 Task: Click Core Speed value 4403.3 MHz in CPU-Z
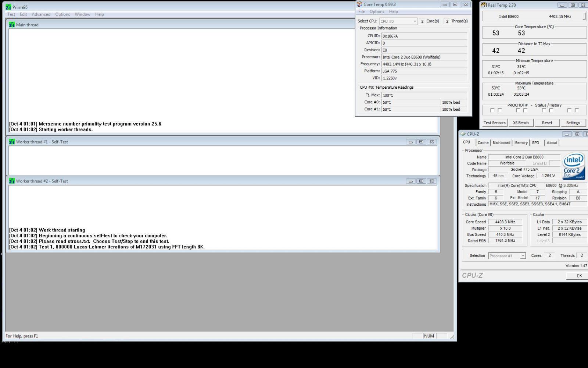(505, 222)
